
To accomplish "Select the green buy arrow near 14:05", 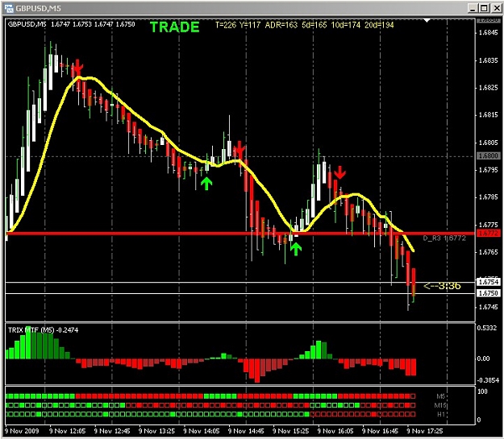I will tap(206, 184).
